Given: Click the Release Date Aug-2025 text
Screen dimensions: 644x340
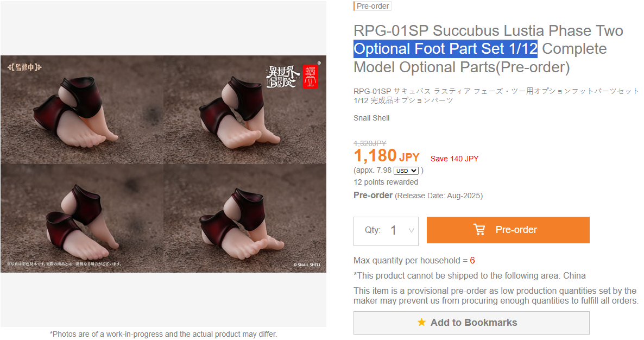Looking at the screenshot, I should click(439, 196).
